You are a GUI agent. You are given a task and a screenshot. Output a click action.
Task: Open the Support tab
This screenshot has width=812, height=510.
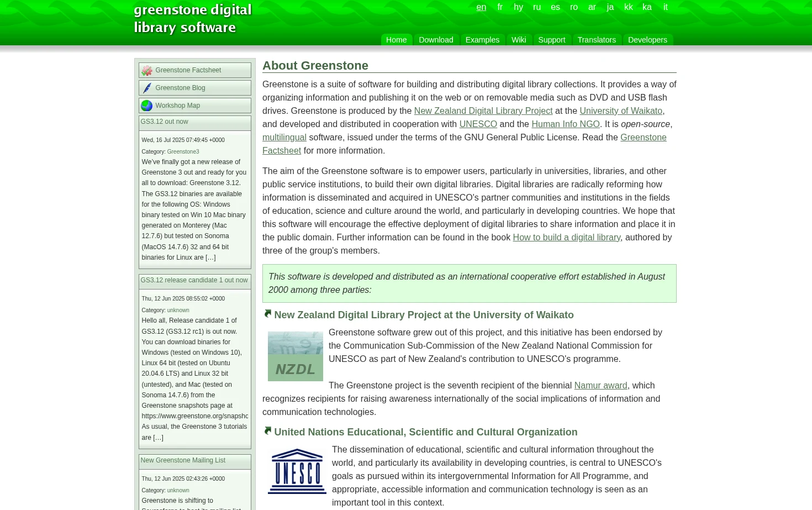551,40
